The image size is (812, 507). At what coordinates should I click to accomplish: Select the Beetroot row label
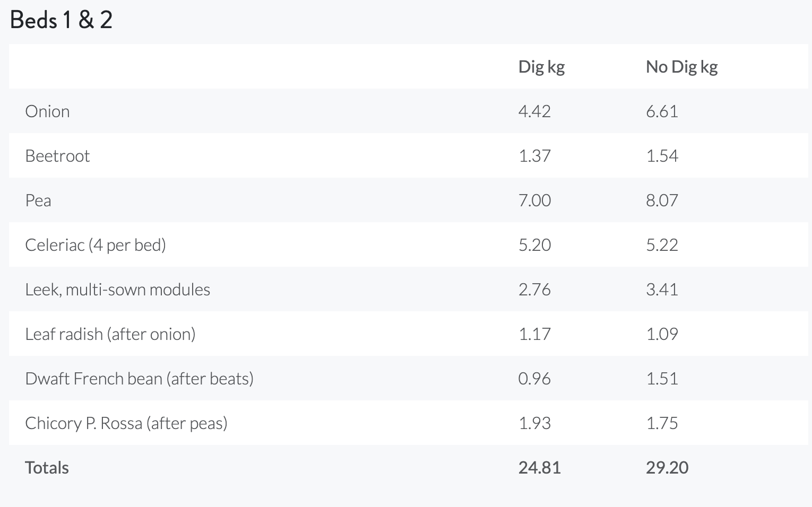coord(57,156)
